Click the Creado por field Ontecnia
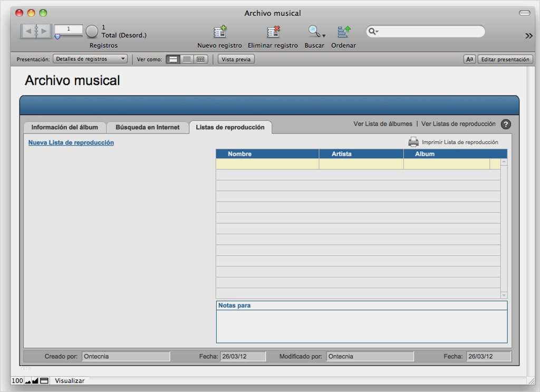The height and width of the screenshot is (392, 540). coord(126,356)
